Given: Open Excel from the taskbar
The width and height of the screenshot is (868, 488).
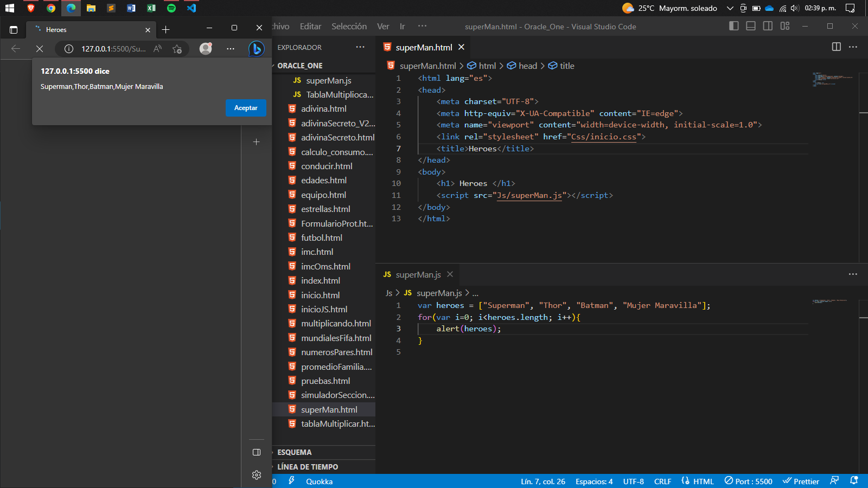Looking at the screenshot, I should point(151,8).
